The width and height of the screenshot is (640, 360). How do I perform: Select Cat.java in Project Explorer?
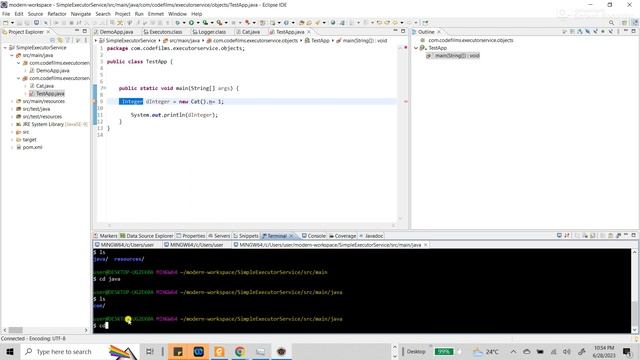tap(45, 86)
